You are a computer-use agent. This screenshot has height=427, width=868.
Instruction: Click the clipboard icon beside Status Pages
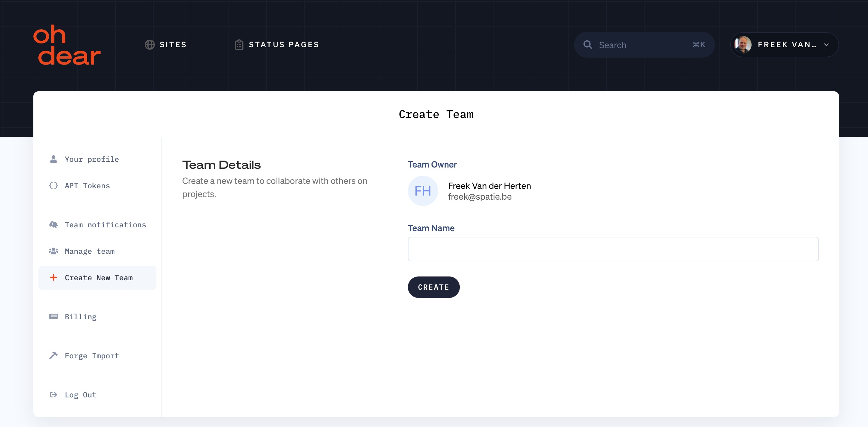click(239, 45)
